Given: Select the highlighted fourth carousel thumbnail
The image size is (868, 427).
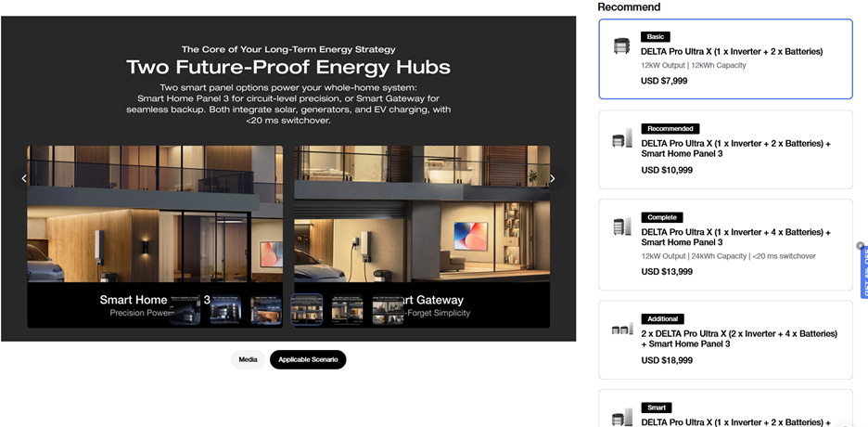Looking at the screenshot, I should (x=307, y=310).
